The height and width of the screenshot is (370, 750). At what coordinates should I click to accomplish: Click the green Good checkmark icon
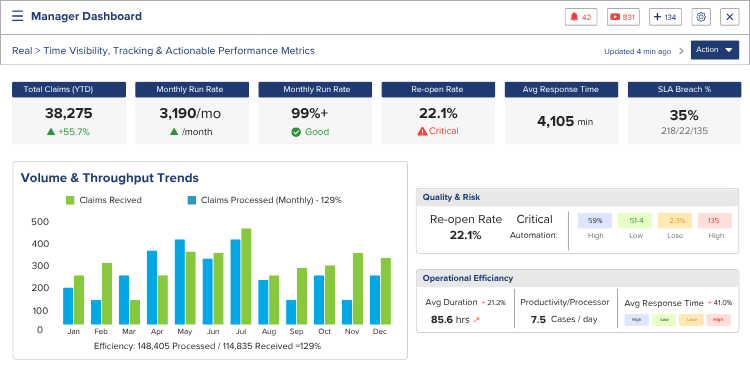click(x=296, y=132)
